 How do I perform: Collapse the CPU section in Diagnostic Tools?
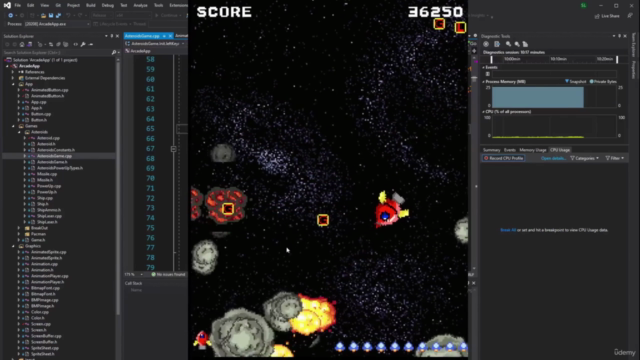(484, 111)
